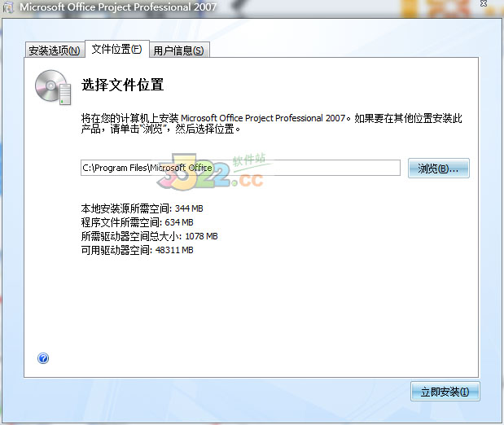
Task: Click the install path input field
Action: pyautogui.click(x=240, y=168)
